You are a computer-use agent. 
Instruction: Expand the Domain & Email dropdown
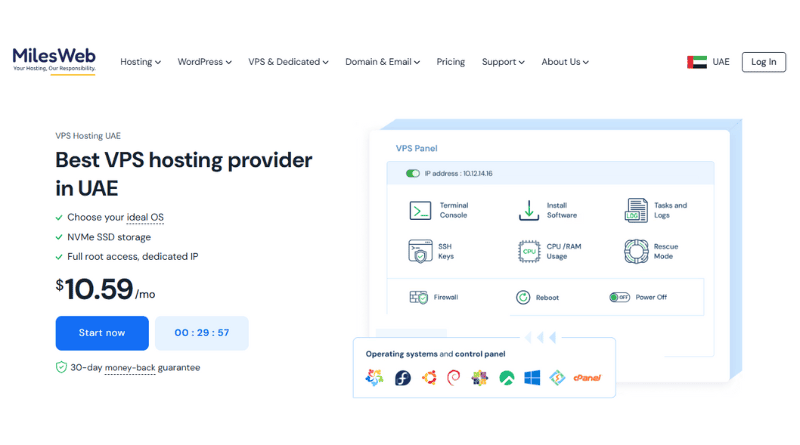[383, 62]
